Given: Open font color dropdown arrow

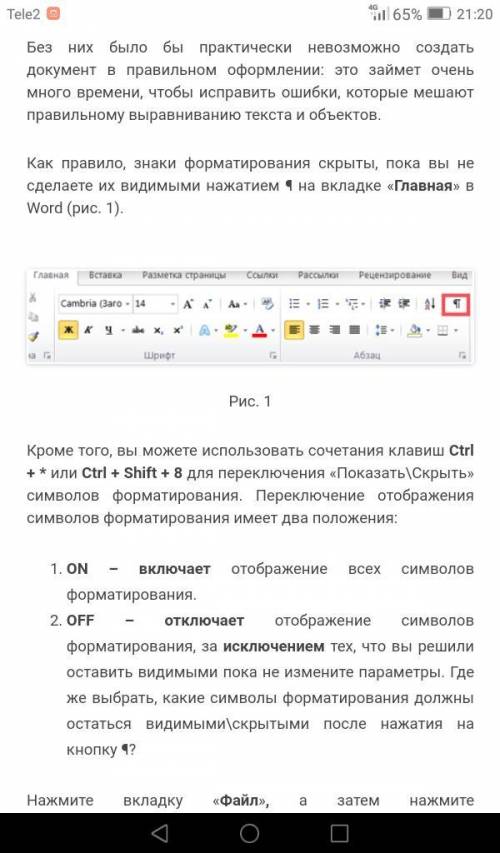Looking at the screenshot, I should [273, 330].
